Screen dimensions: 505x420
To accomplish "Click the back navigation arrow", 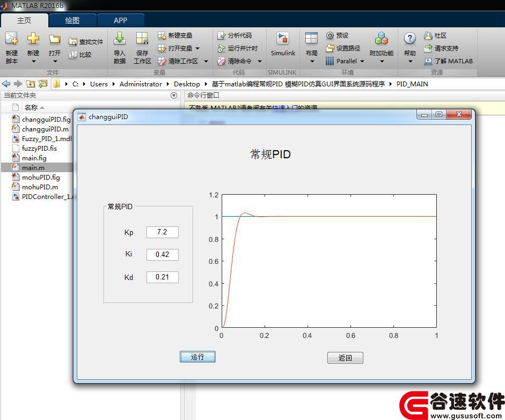I will pos(6,84).
